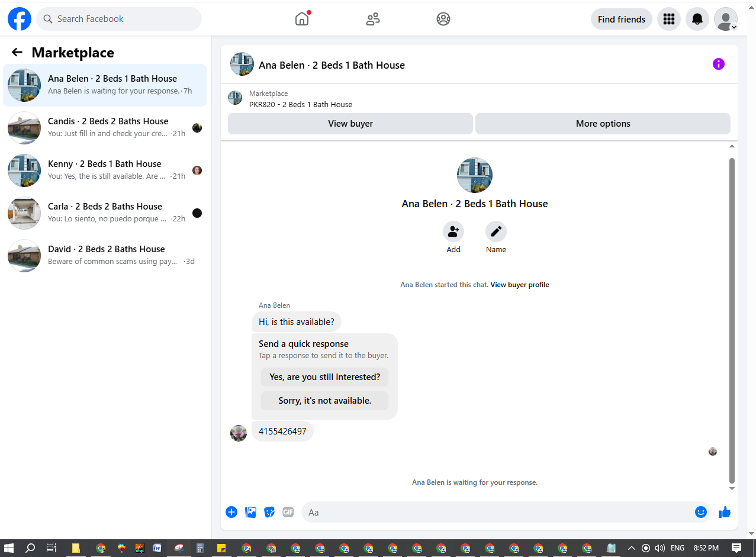Click the 'Hi, is this available?' message
This screenshot has width=756, height=557.
[x=297, y=323]
